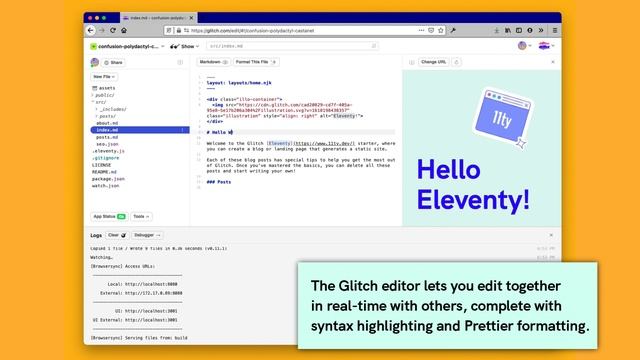Open the Show sunglasses dropdown
The height and width of the screenshot is (360, 640).
184,46
